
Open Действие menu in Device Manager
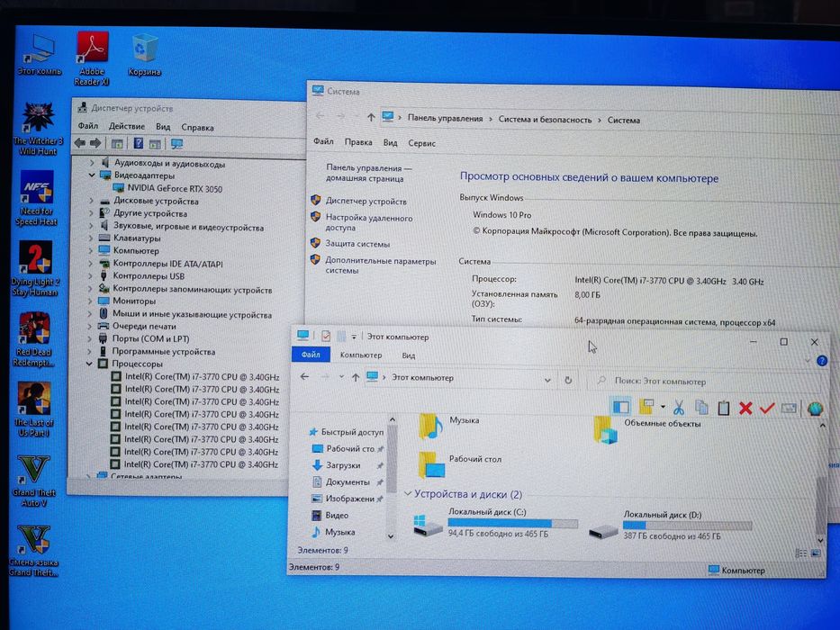(x=126, y=126)
